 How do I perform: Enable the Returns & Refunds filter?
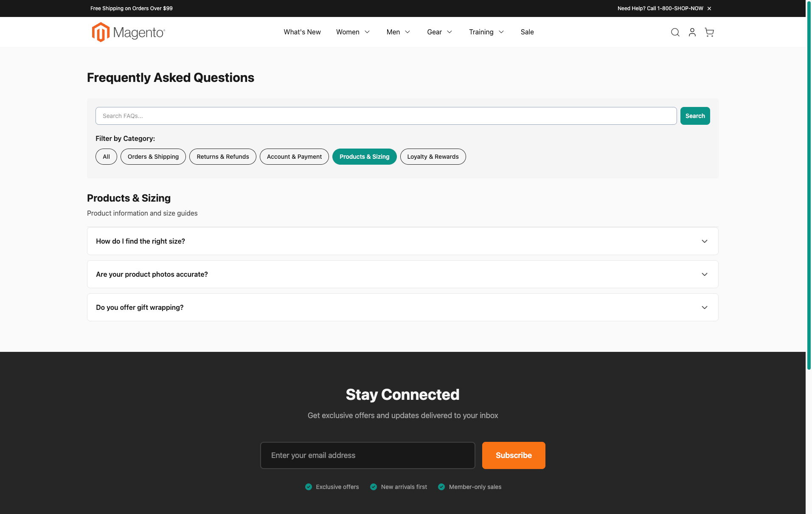[x=222, y=156]
